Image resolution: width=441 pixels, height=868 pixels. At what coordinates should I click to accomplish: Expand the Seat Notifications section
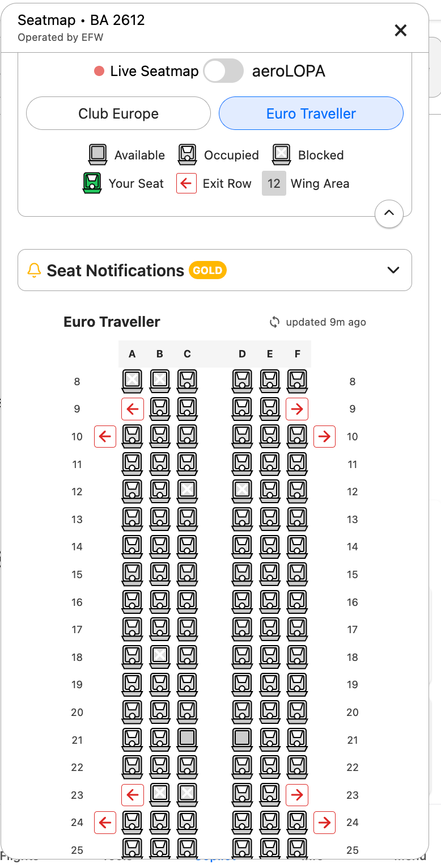point(393,270)
